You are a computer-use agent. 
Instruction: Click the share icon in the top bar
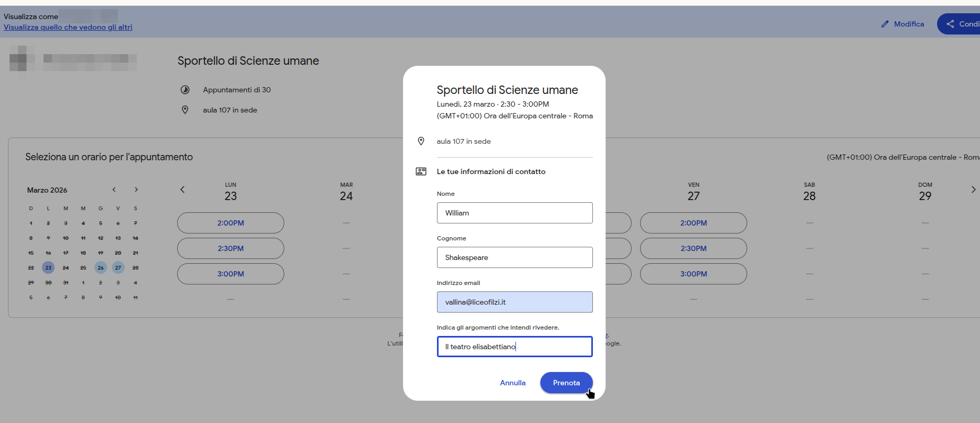click(950, 24)
